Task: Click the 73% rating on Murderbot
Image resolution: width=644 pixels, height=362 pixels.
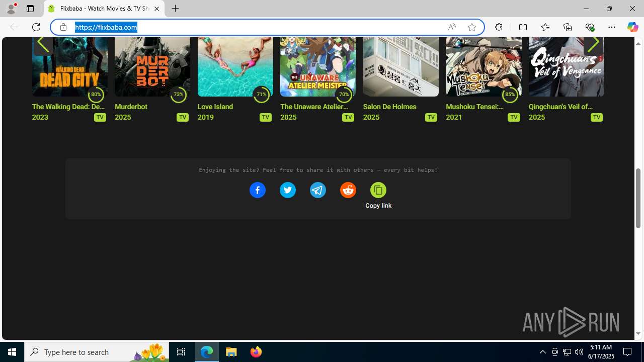Action: (x=178, y=95)
